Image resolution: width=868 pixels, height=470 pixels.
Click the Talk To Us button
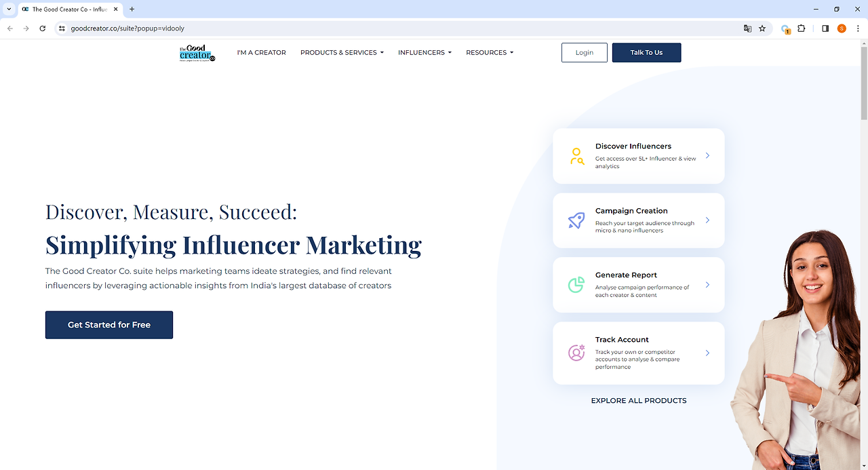pos(646,52)
